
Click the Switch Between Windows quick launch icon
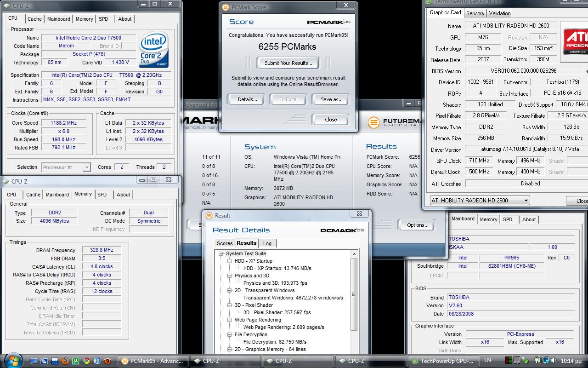tap(44, 361)
